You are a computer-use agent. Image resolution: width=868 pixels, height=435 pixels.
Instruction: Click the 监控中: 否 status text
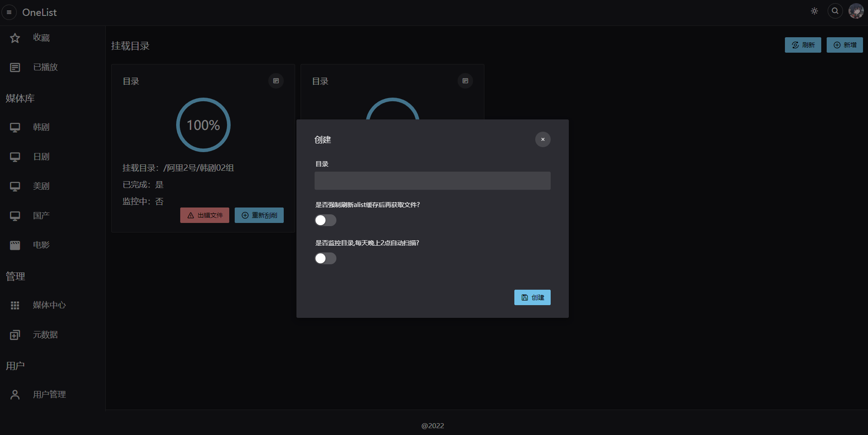(x=143, y=202)
